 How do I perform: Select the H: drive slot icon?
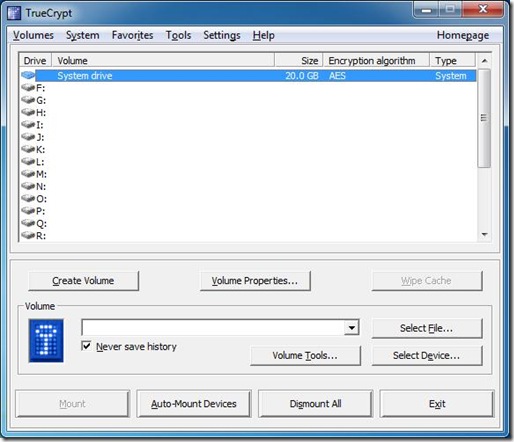[x=28, y=112]
